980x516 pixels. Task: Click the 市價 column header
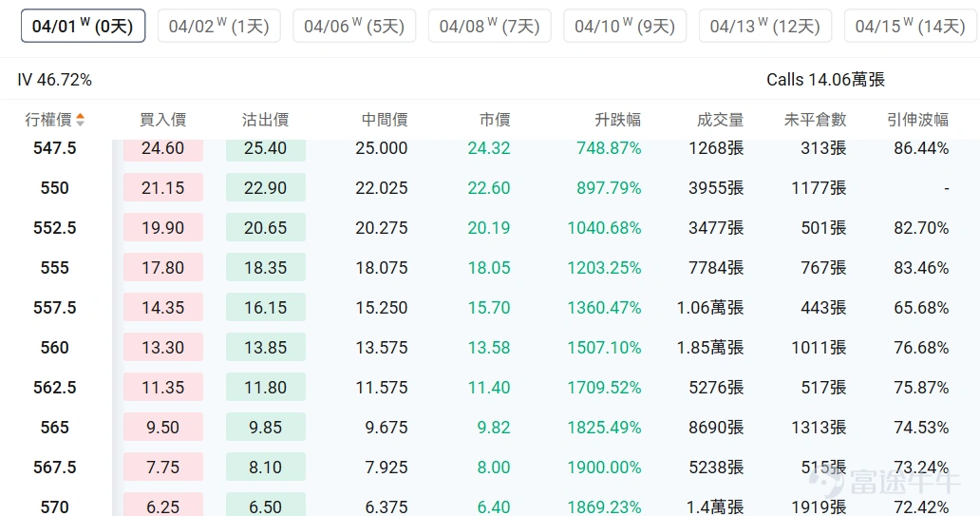495,120
